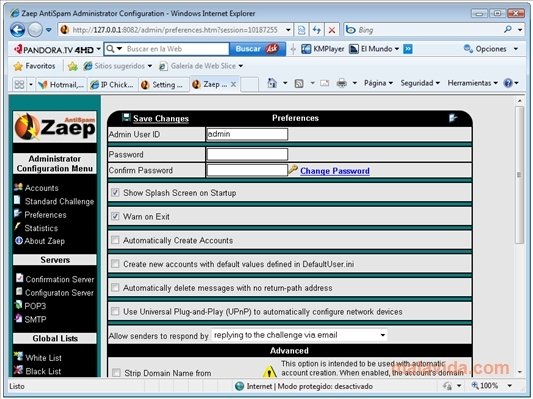
Task: Open the KMPlayer toolbar shortcut
Action: [x=323, y=49]
